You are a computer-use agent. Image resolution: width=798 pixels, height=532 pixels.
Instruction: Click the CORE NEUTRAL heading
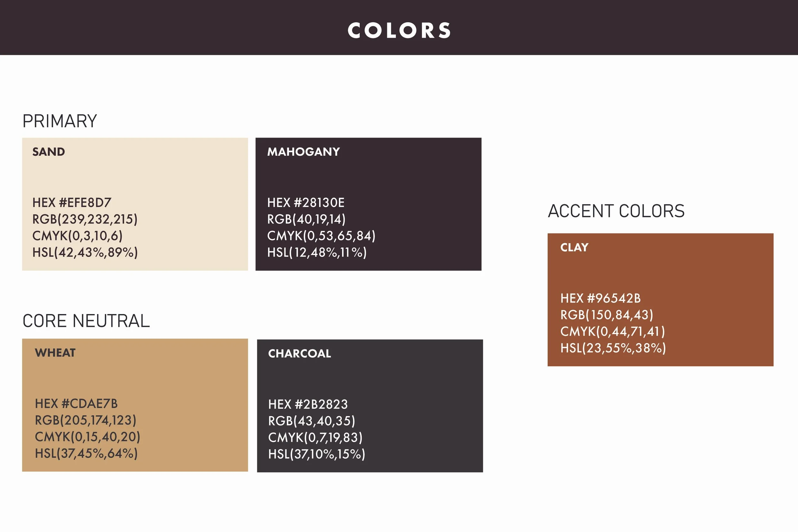coord(86,321)
